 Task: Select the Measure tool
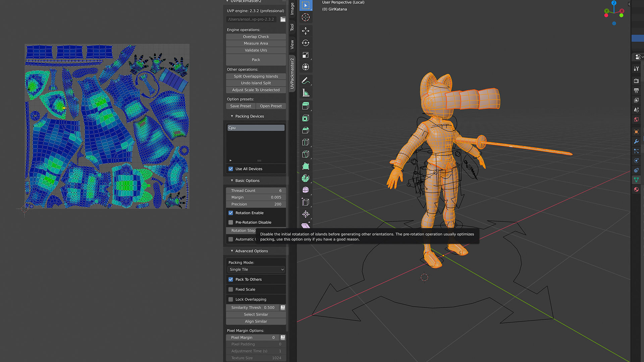point(305,93)
